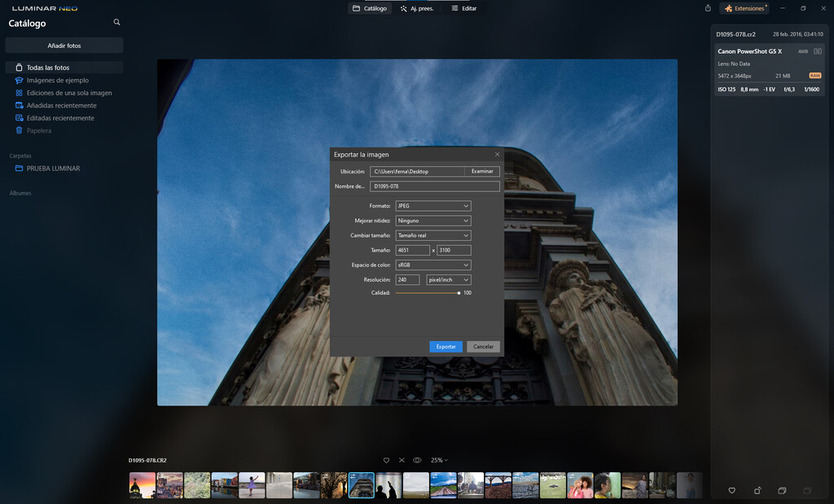This screenshot has height=504, width=834.
Task: Open Aj. prees. view
Action: coord(417,8)
